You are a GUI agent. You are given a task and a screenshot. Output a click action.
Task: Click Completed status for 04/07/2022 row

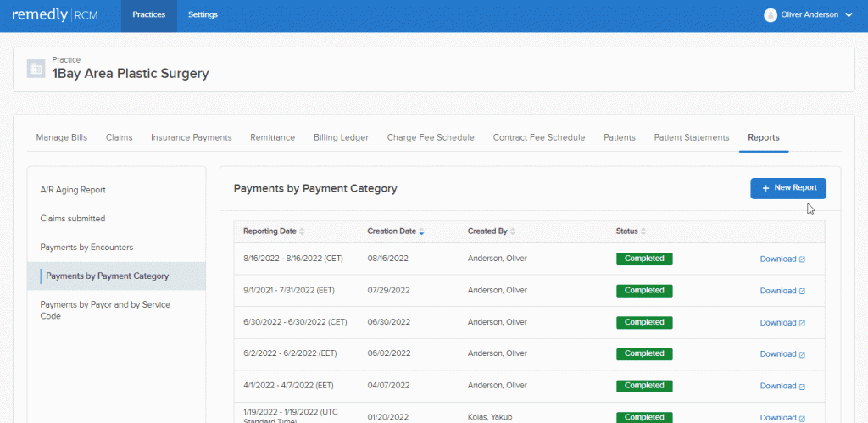(x=644, y=386)
